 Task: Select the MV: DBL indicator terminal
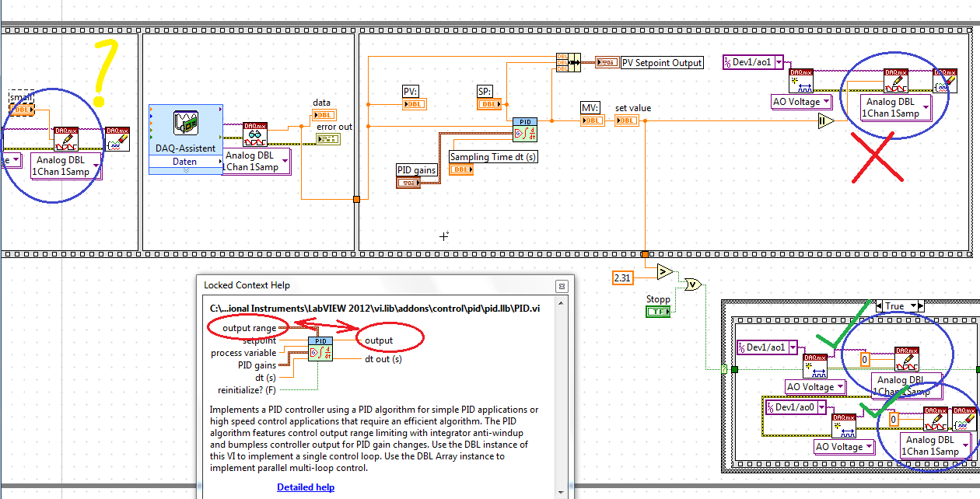(592, 120)
